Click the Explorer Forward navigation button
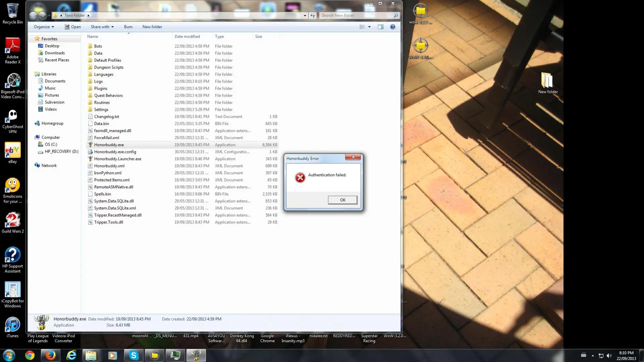Image resolution: width=644 pixels, height=362 pixels. click(42, 15)
